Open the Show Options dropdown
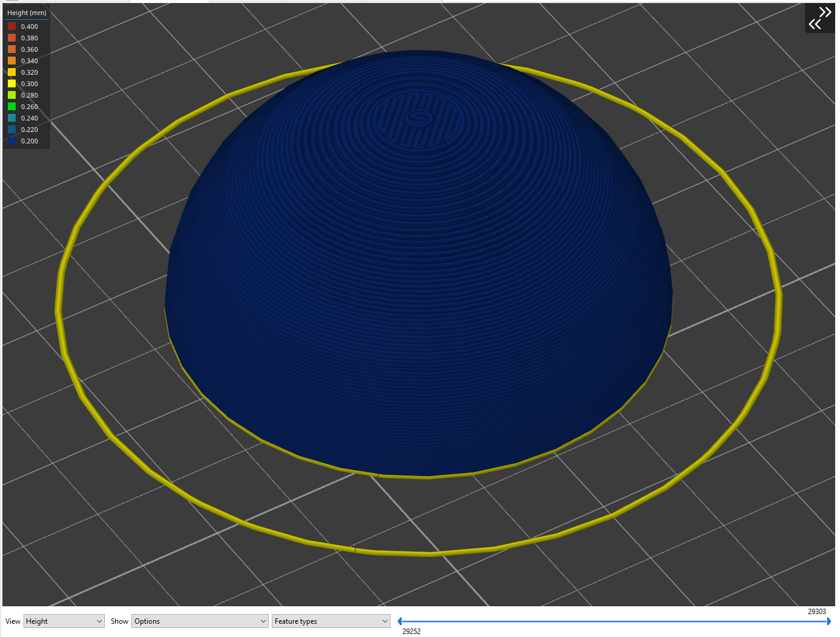Screen dimensions: 840x637 199,621
